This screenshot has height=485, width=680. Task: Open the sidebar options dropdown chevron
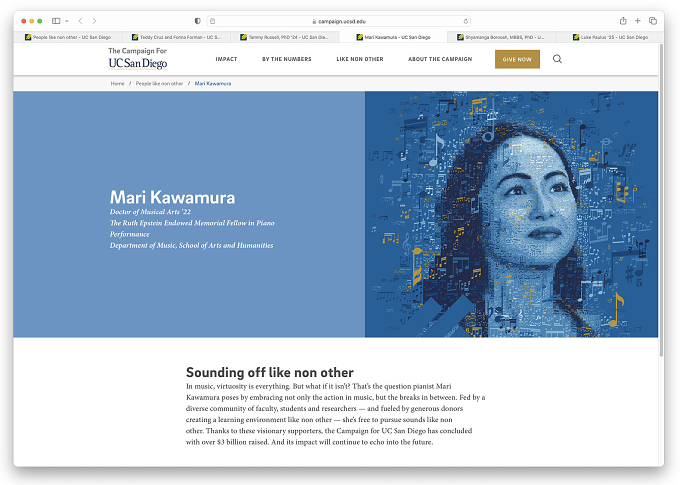coord(67,21)
